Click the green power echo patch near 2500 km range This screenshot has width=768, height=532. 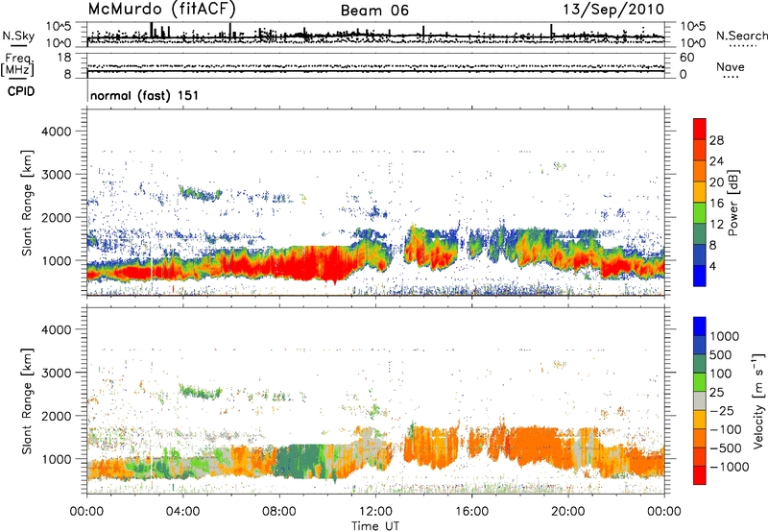click(x=200, y=193)
